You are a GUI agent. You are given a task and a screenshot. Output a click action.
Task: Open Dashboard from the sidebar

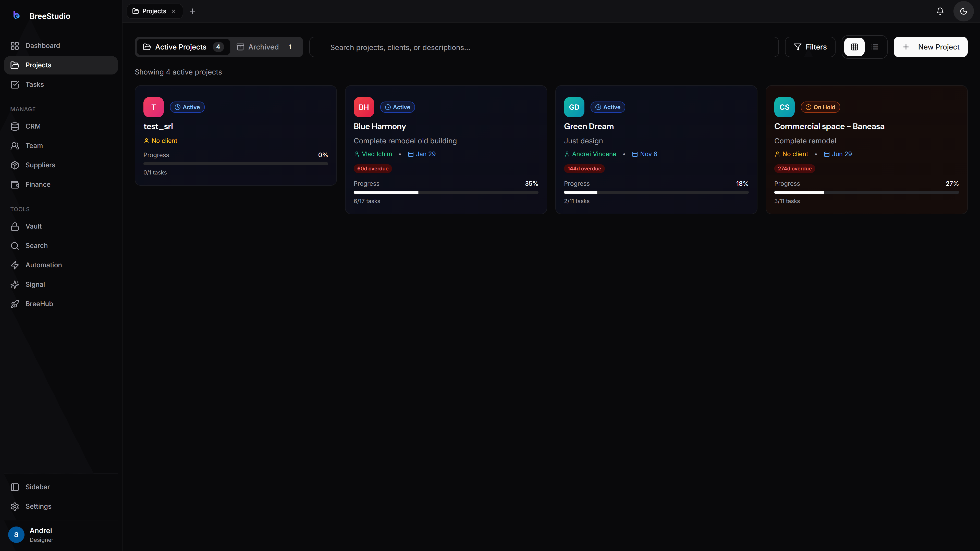[61, 46]
